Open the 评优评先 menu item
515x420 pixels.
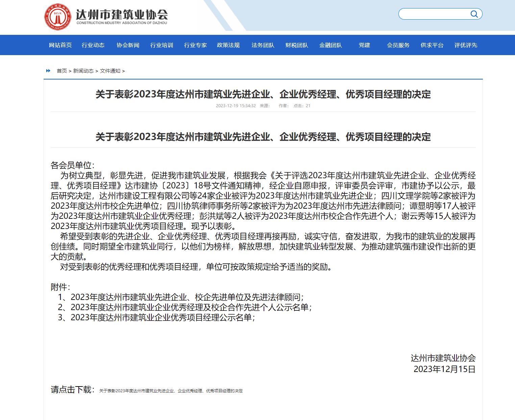466,45
